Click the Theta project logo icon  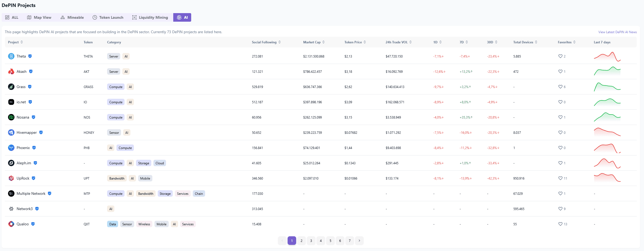[x=11, y=56]
